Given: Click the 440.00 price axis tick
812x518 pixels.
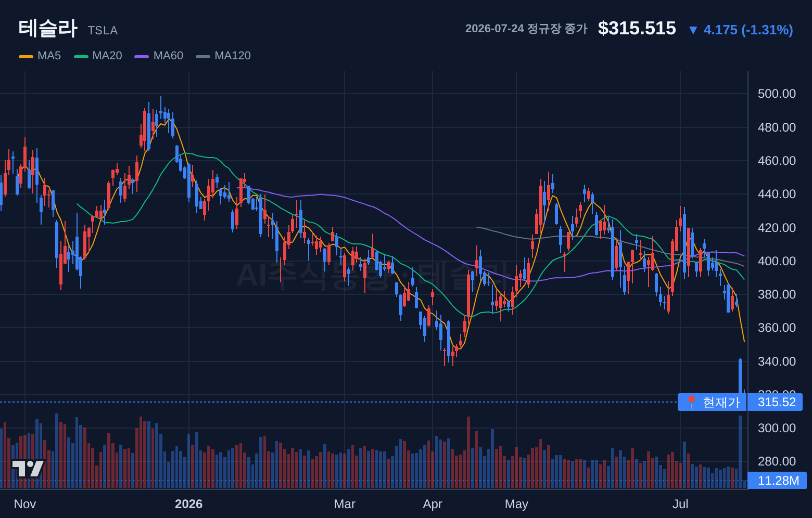Looking at the screenshot, I should [x=777, y=194].
